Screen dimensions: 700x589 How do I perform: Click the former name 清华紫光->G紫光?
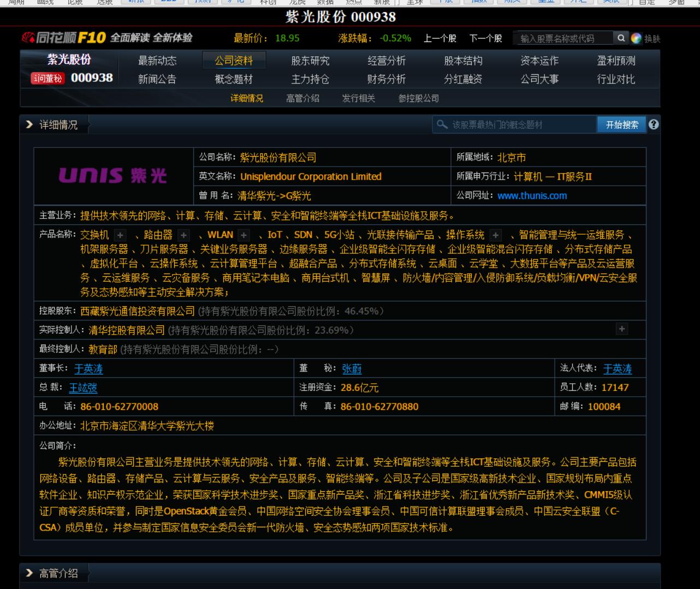click(x=274, y=195)
